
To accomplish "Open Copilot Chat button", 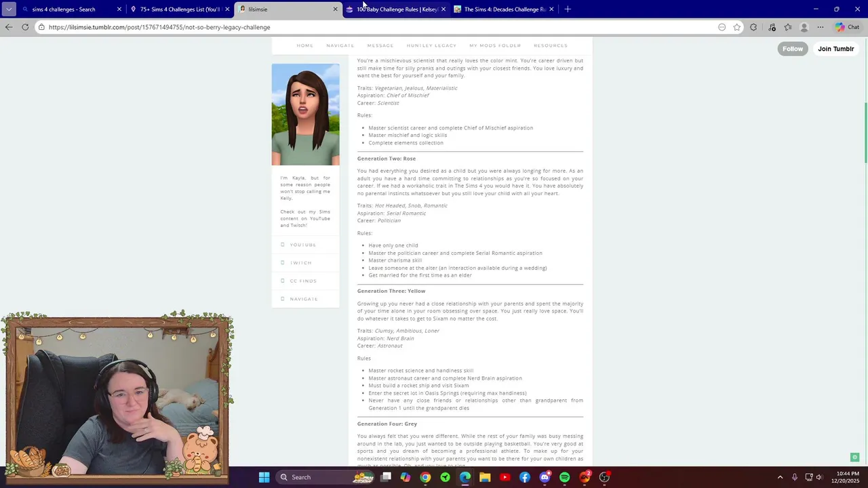I will click(x=848, y=27).
